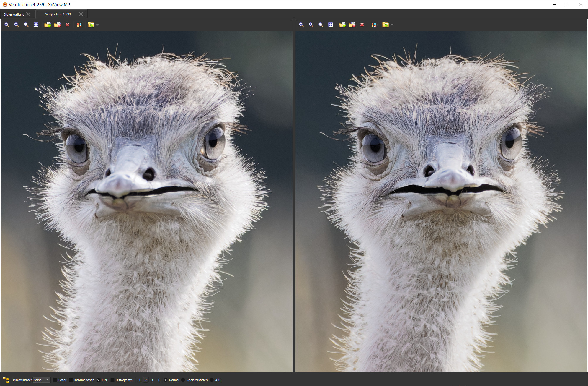588x386 pixels.
Task: Set compare layout to 3 images
Action: click(x=152, y=380)
